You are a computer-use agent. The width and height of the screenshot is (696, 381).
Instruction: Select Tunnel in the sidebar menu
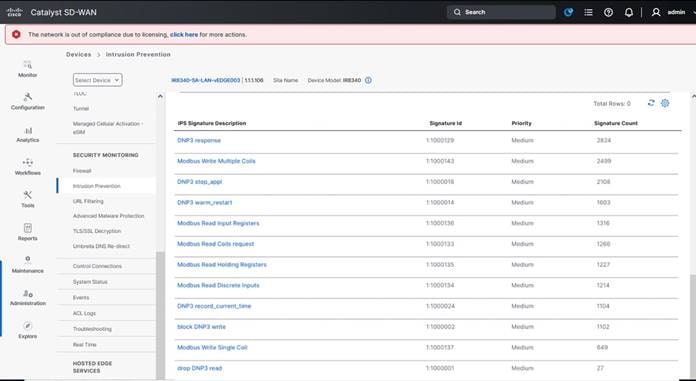[x=81, y=108]
